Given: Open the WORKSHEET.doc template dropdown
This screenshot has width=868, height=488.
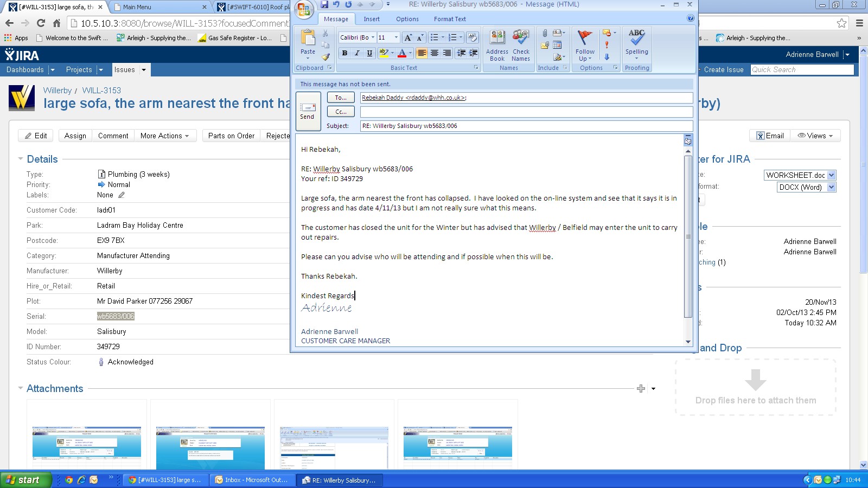Looking at the screenshot, I should point(831,175).
